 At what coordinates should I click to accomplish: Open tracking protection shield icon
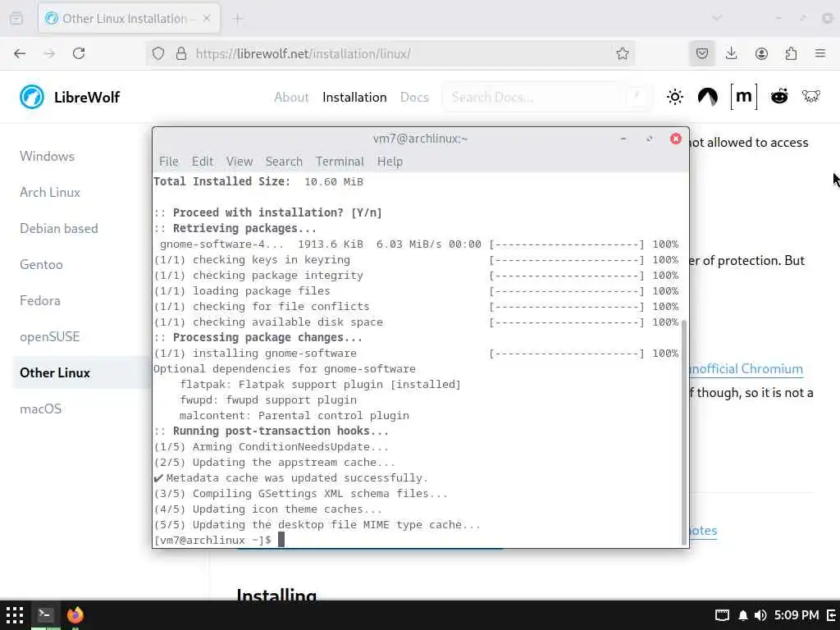tap(158, 53)
